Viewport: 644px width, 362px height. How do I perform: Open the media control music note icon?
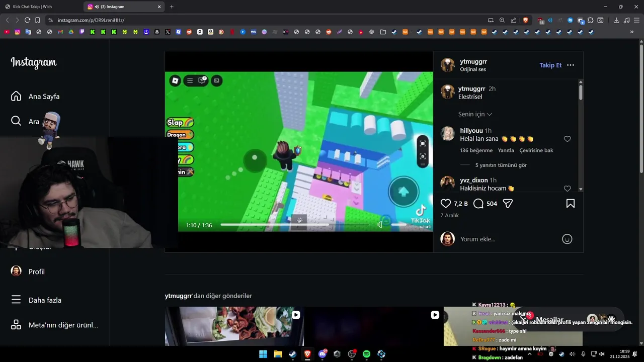[626, 20]
